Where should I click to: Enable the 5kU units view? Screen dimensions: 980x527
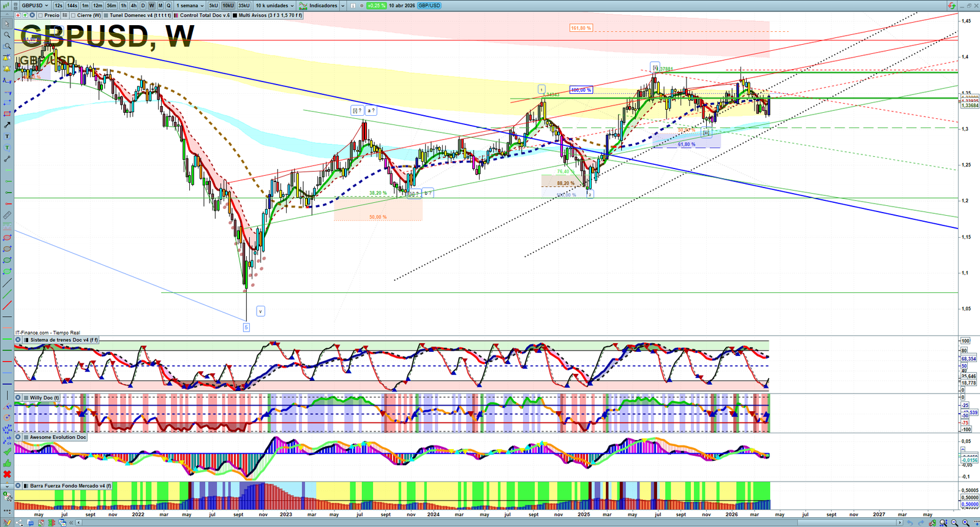[213, 6]
